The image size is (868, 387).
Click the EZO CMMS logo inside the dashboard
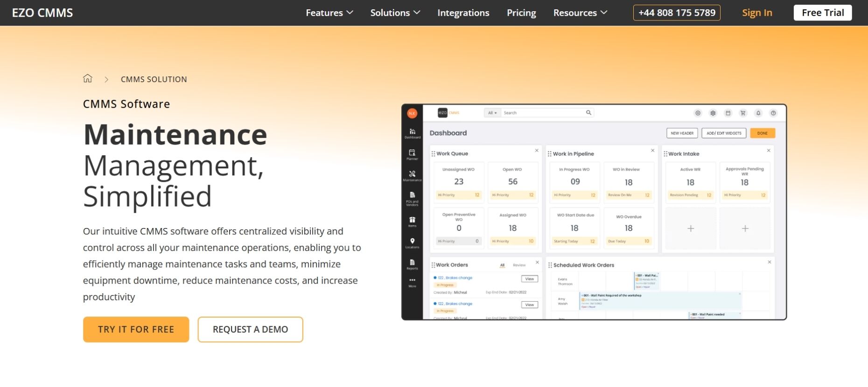tap(448, 112)
